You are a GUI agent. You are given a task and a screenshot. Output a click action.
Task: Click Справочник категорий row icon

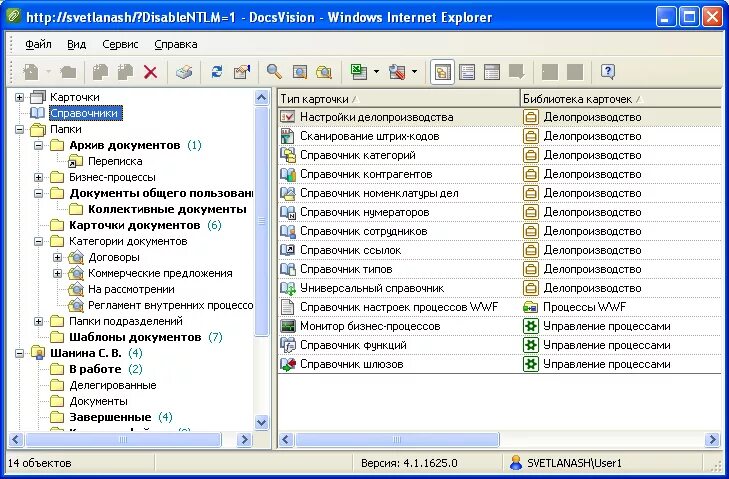coord(288,155)
